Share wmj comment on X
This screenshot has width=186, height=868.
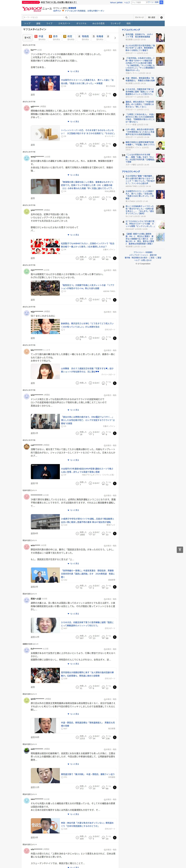tap(115, 198)
